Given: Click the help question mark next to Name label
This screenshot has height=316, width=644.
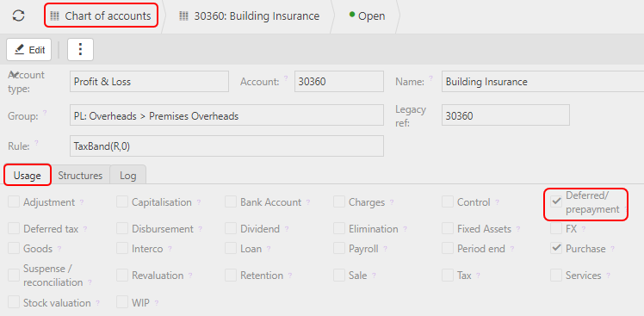Looking at the screenshot, I should (430, 77).
